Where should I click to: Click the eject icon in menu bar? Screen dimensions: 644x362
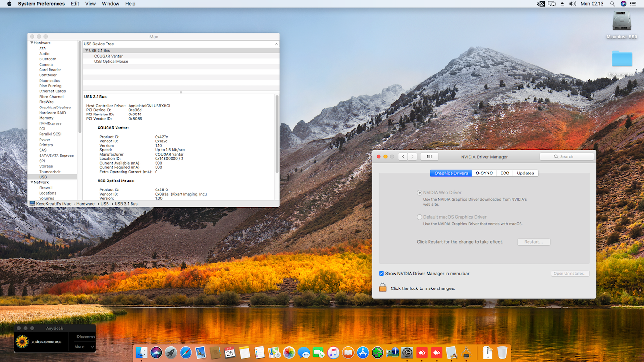coord(562,4)
